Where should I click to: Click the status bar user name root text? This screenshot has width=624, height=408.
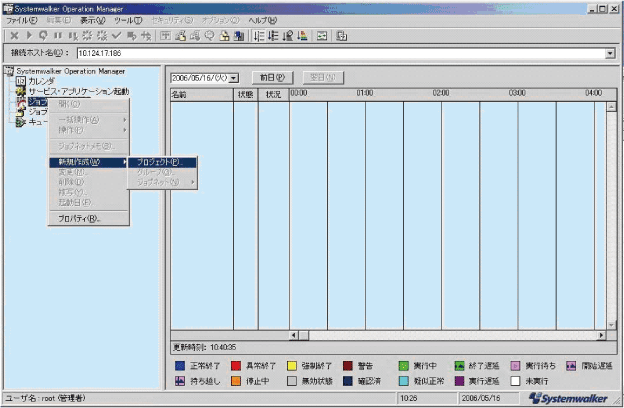coord(45,398)
